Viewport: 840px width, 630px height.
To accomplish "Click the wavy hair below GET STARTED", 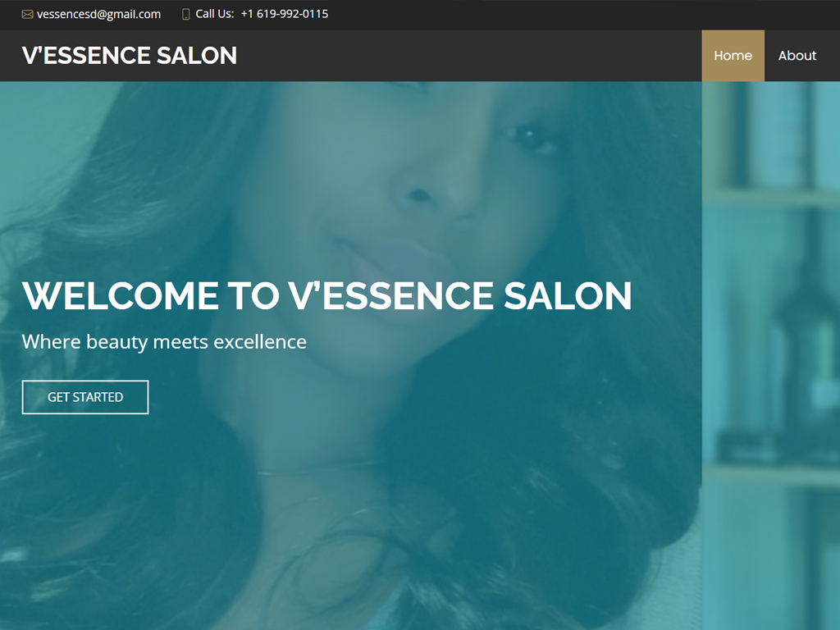I will click(107, 509).
